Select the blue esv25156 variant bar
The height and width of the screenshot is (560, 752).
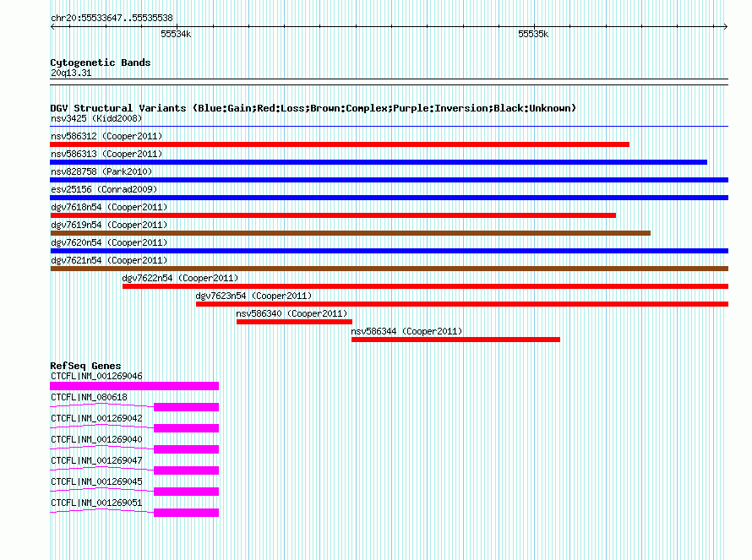(389, 198)
